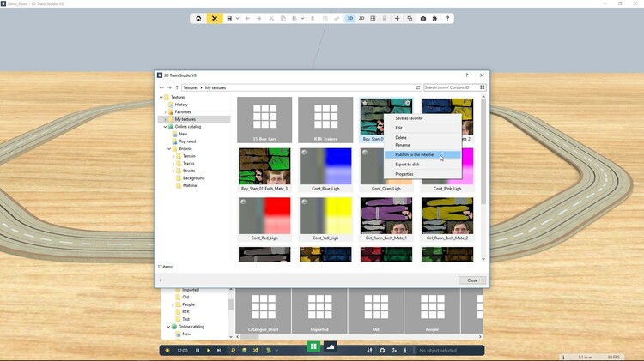The width and height of the screenshot is (644, 361).
Task: Go up one folder level in dialog
Action: coord(177,87)
